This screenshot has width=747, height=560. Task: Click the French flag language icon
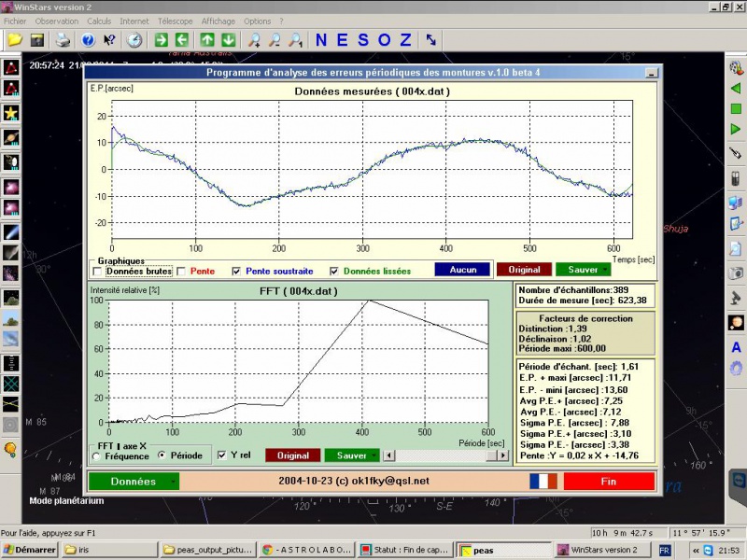[x=543, y=481]
